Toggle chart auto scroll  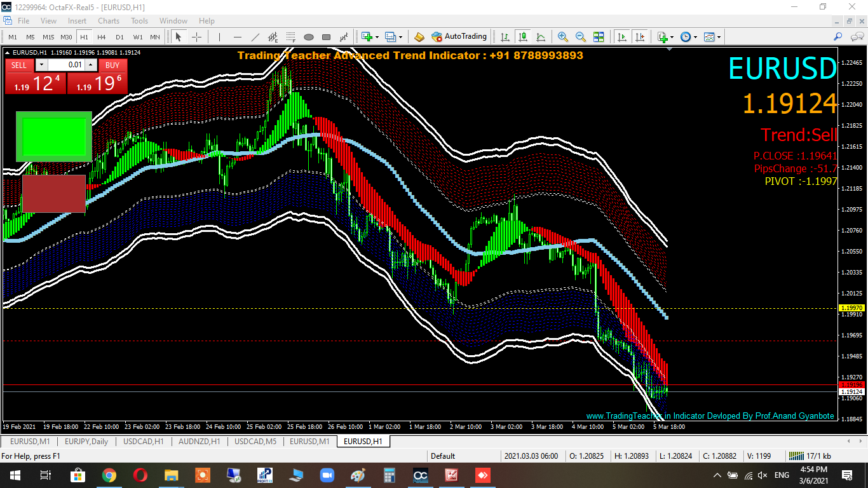[x=621, y=37]
